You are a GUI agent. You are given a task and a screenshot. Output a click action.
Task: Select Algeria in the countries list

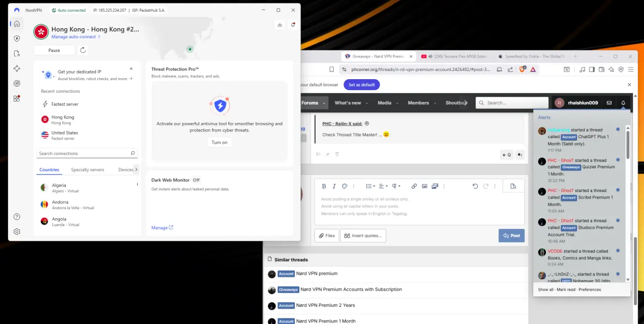pos(87,187)
